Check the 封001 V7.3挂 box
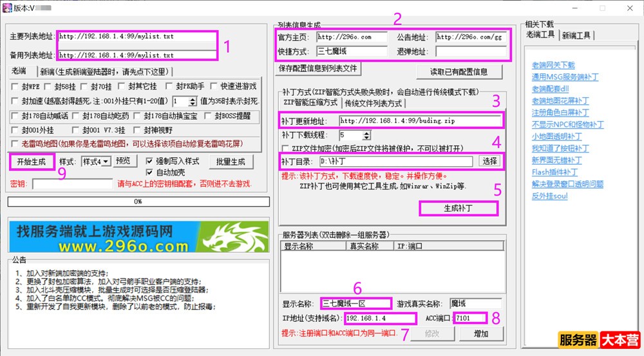Viewport: 644px width, 356px height. pos(75,130)
